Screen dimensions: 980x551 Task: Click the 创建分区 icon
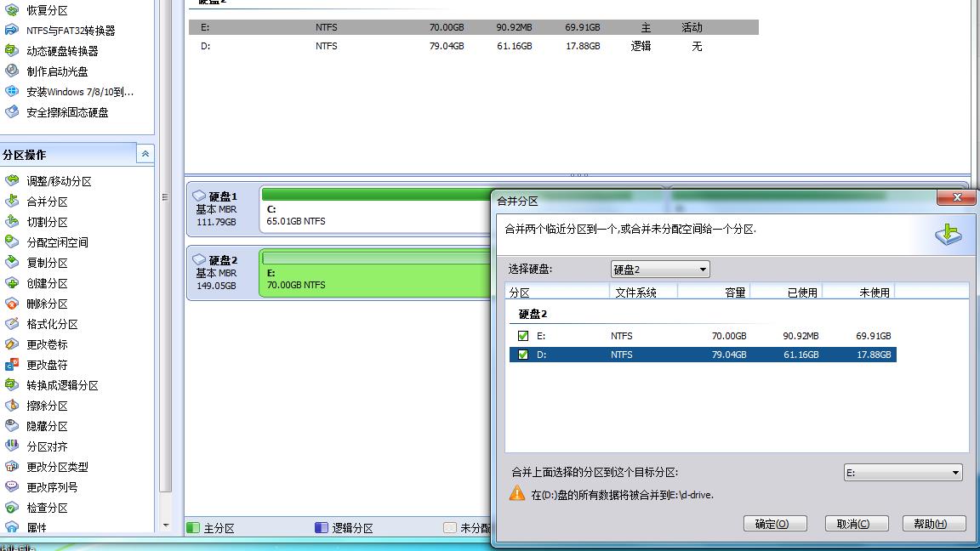pos(12,283)
